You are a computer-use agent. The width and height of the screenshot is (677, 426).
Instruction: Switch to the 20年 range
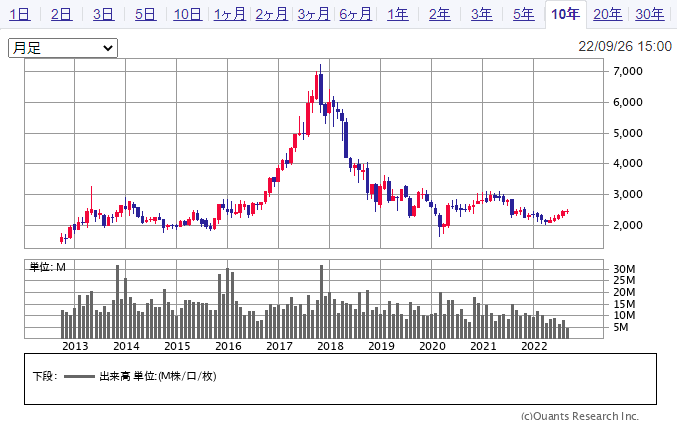pyautogui.click(x=607, y=15)
